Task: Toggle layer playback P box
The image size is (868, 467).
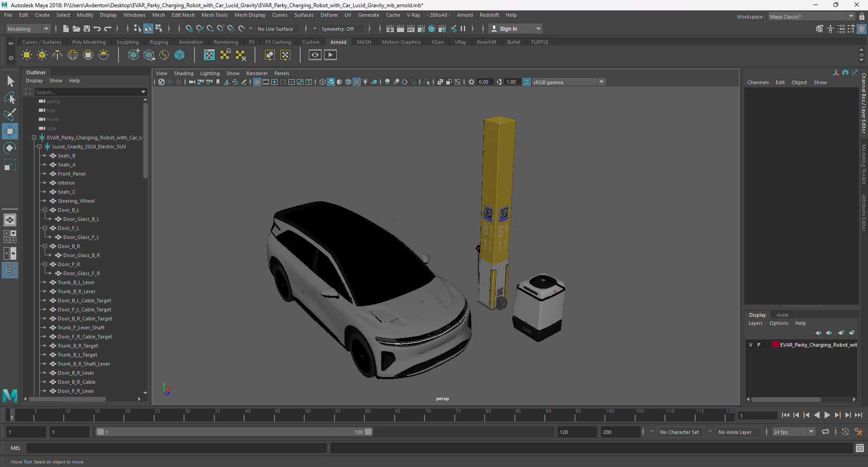Action: tap(759, 345)
